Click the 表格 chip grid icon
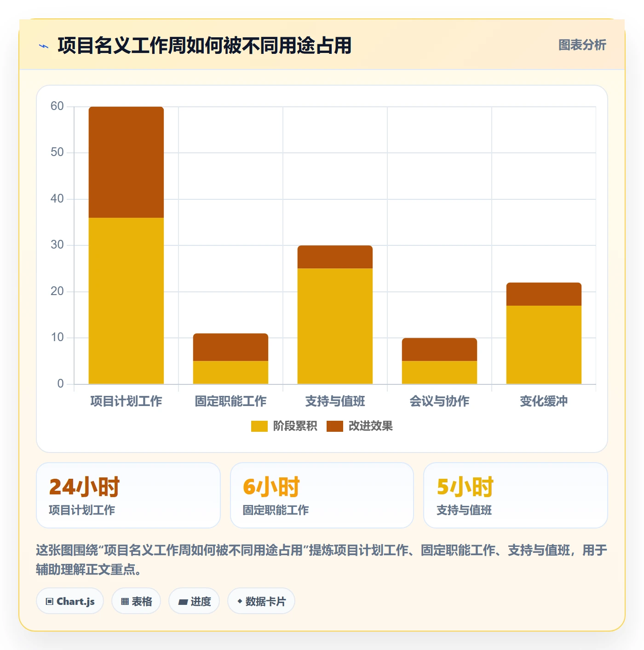Image resolution: width=644 pixels, height=650 pixels. (125, 601)
